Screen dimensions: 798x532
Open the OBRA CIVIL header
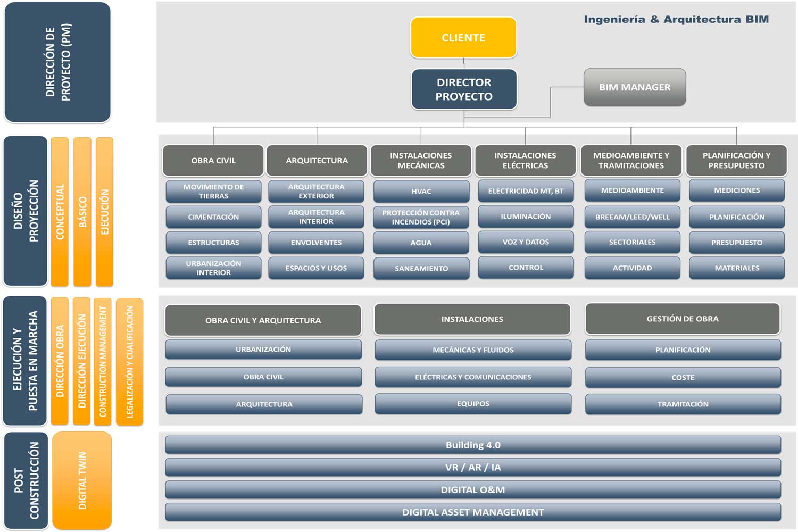213,160
